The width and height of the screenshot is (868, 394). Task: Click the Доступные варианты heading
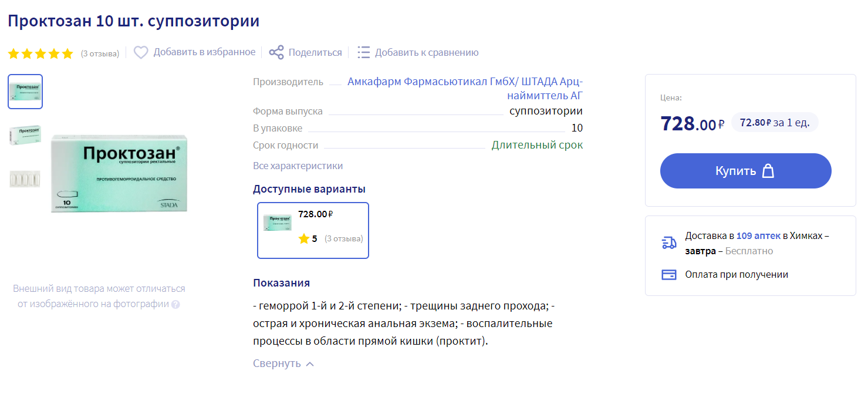[x=309, y=189]
